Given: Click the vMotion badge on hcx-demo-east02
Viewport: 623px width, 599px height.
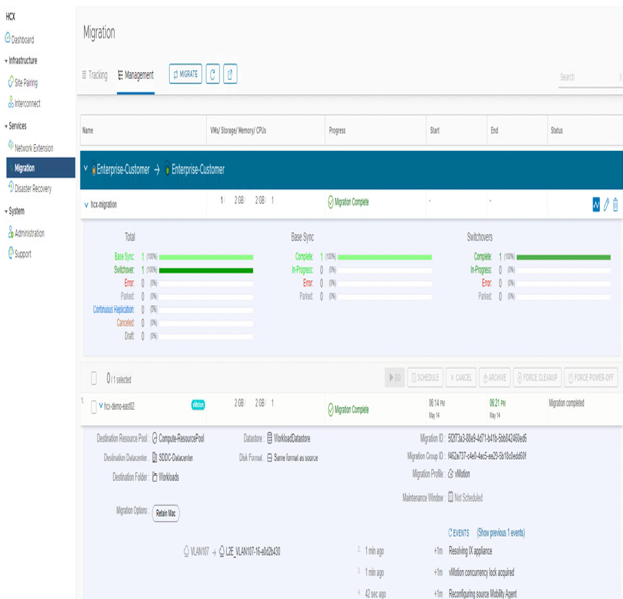Looking at the screenshot, I should tap(198, 405).
